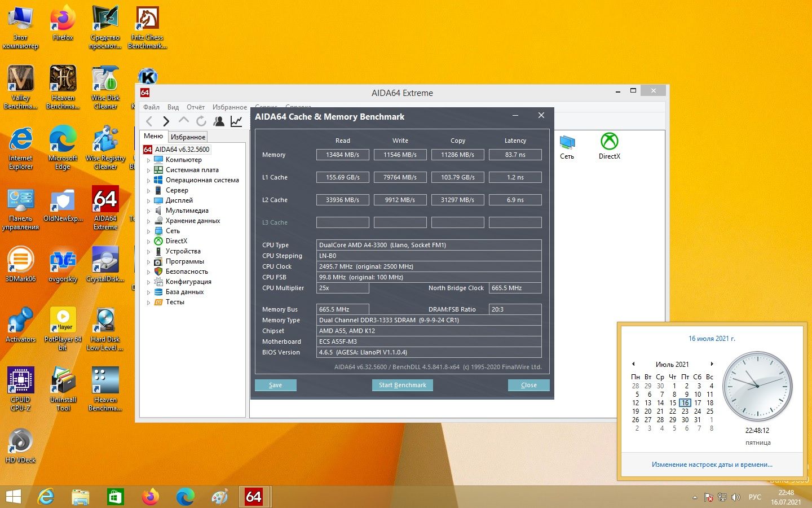Open the Файл menu
Screen dimensions: 812x508
tap(151, 107)
